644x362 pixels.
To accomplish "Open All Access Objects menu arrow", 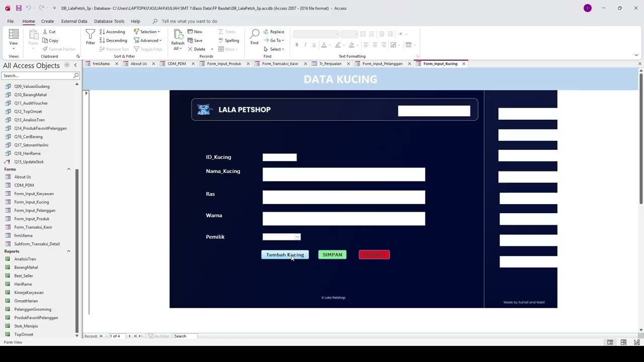I will pyautogui.click(x=67, y=65).
